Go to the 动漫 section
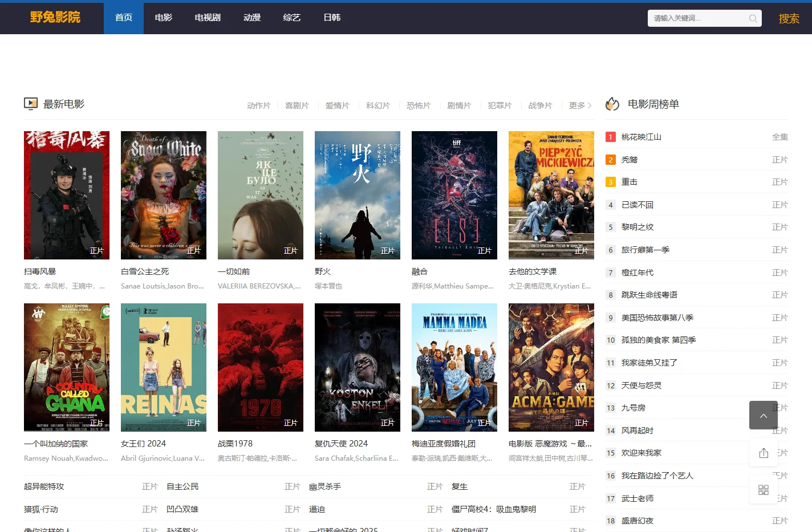The height and width of the screenshot is (532, 812). [252, 18]
